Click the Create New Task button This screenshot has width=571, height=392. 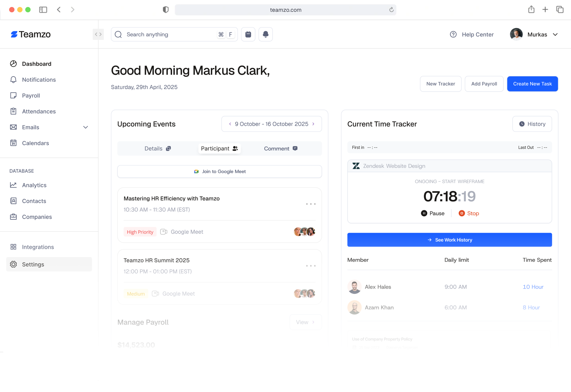532,84
